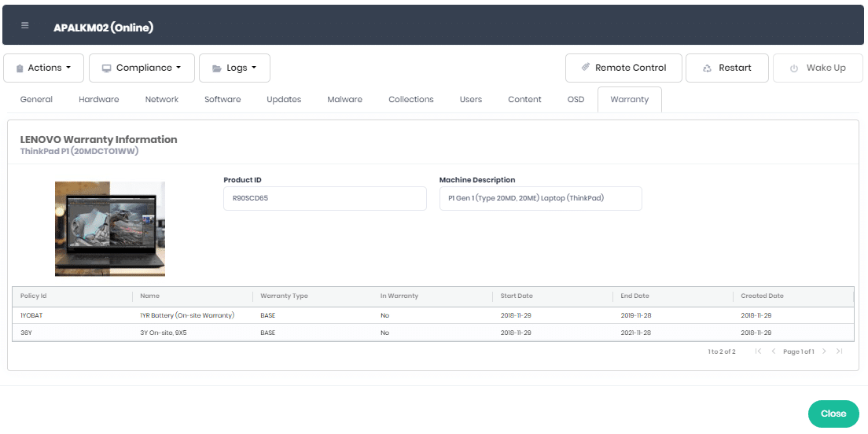View the OSD tab
Screen dimensions: 868x434
click(576, 100)
